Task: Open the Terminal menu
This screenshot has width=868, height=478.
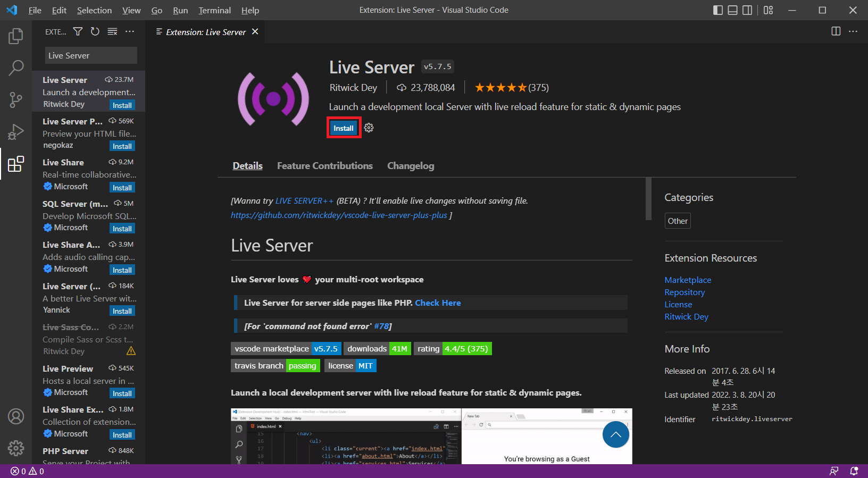Action: (214, 10)
